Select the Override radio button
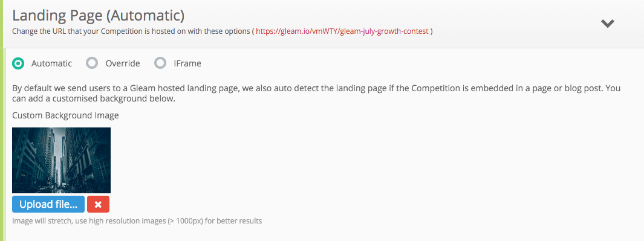 (91, 63)
